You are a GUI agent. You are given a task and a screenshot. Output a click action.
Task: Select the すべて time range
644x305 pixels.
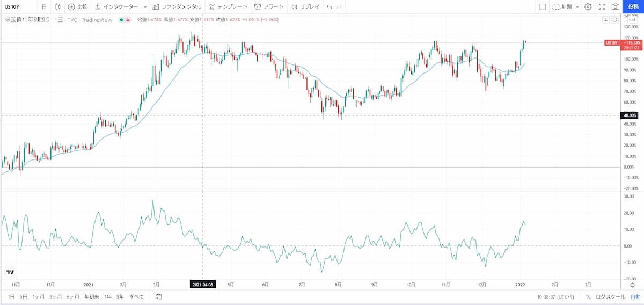click(x=136, y=296)
